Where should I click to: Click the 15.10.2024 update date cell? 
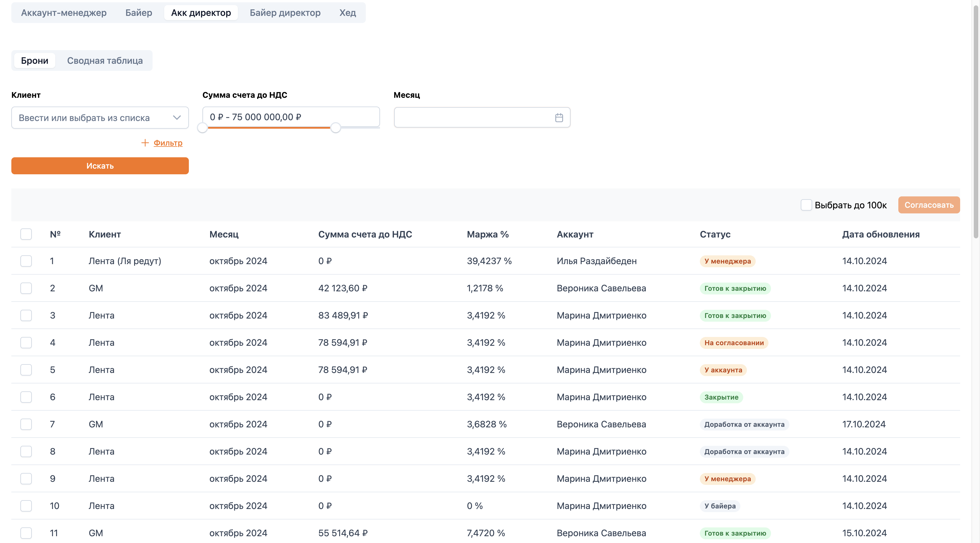[864, 533]
